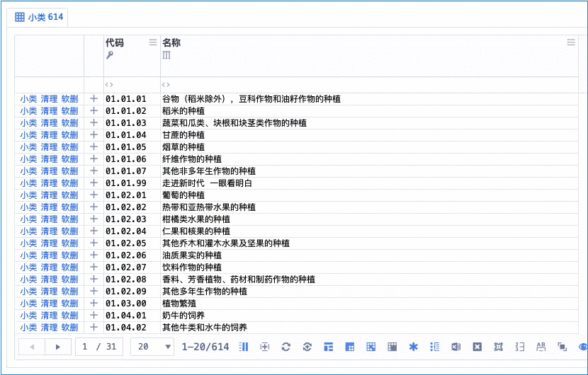Go to the next page using the arrow
Viewport: 588px width, 375px height.
click(58, 347)
